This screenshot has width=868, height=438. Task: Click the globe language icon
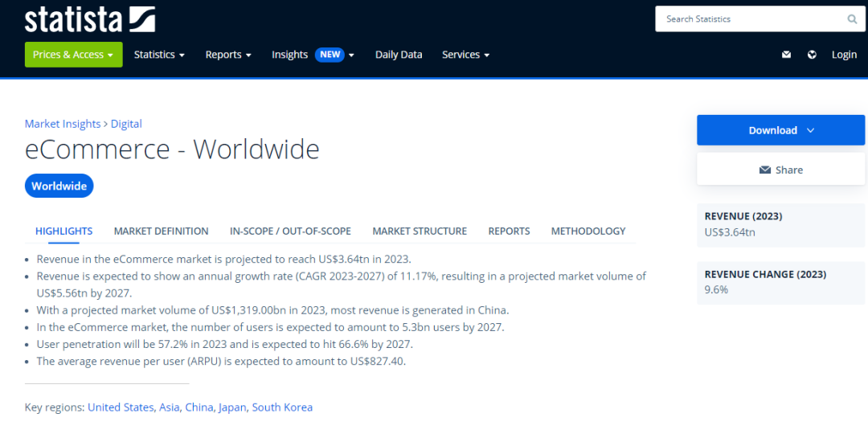(812, 55)
